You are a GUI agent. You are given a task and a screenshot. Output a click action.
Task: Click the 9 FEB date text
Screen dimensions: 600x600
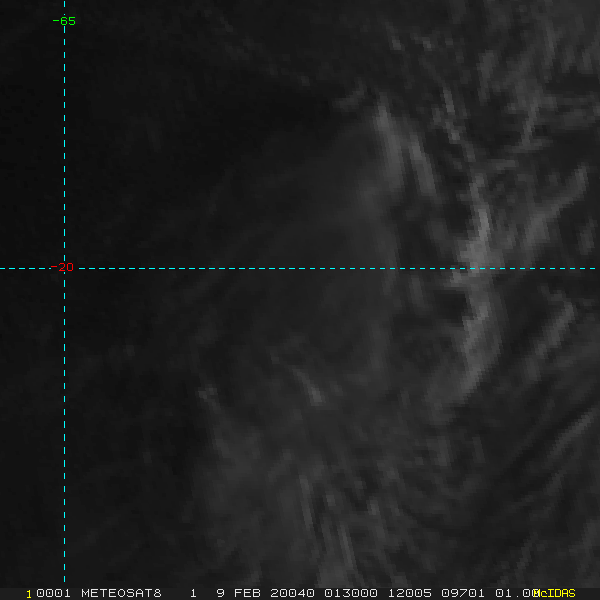(x=239, y=593)
